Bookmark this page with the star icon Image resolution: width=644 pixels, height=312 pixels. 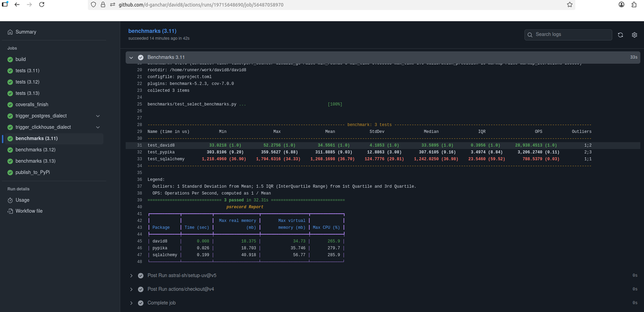569,5
